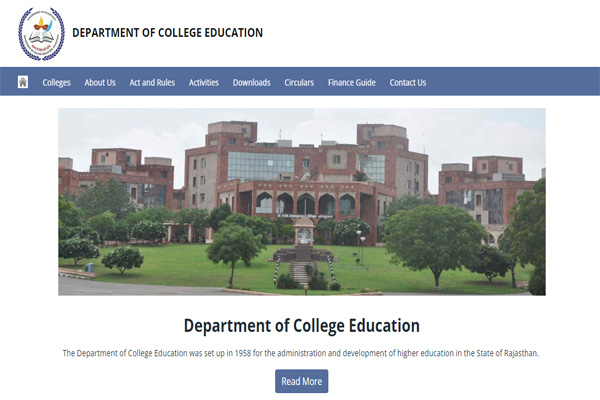Click the Department of College Education emblem logo
Viewport: 600px width, 400px height.
41,33
